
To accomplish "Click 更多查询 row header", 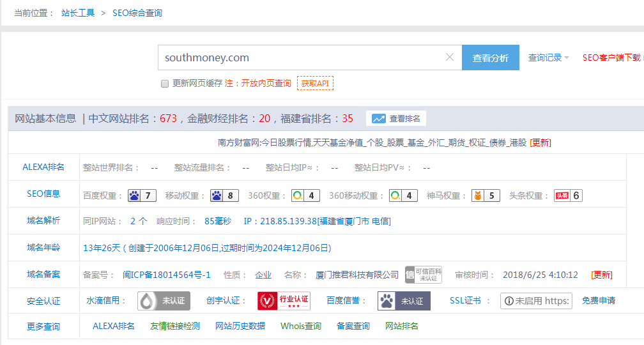I will [43, 327].
